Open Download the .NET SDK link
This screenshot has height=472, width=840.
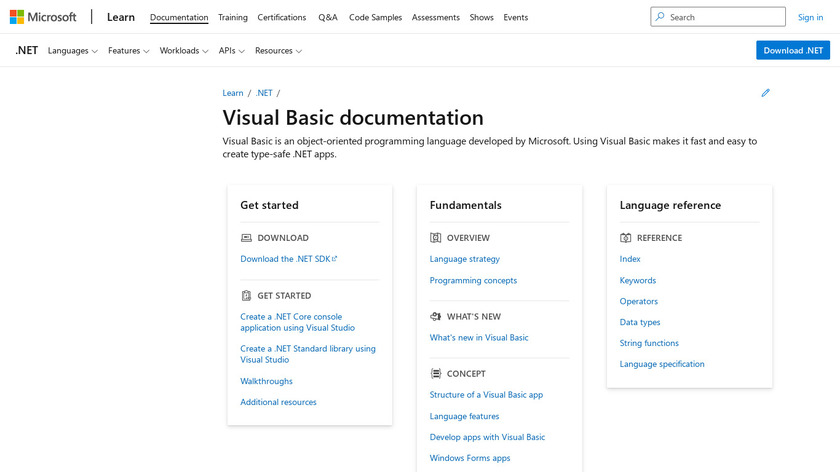[288, 259]
